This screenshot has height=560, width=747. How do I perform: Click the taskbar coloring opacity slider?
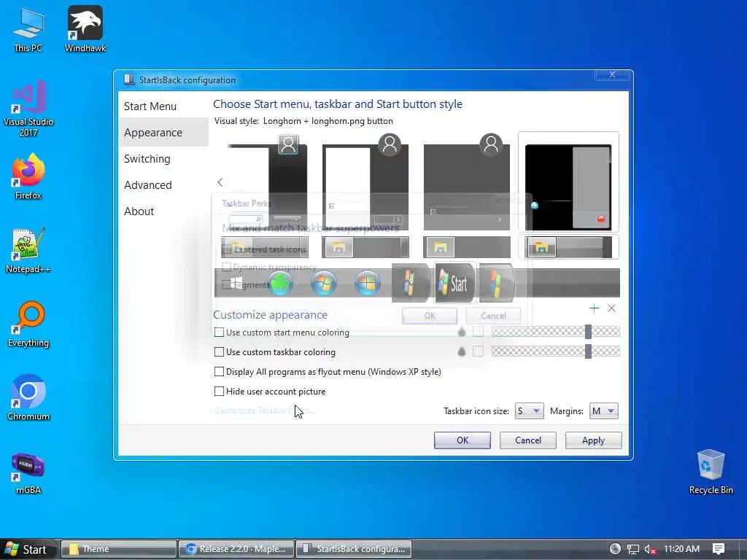[x=555, y=351]
